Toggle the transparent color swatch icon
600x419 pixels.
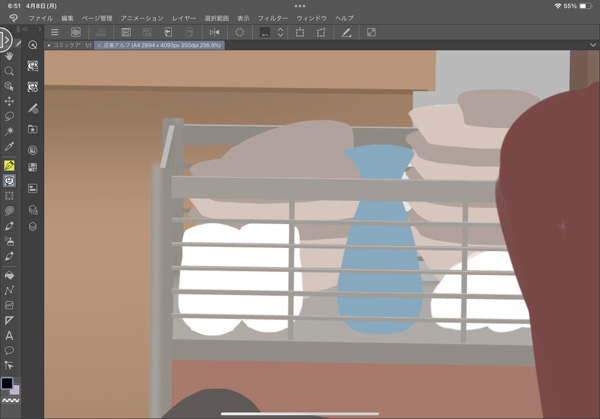pos(371,33)
